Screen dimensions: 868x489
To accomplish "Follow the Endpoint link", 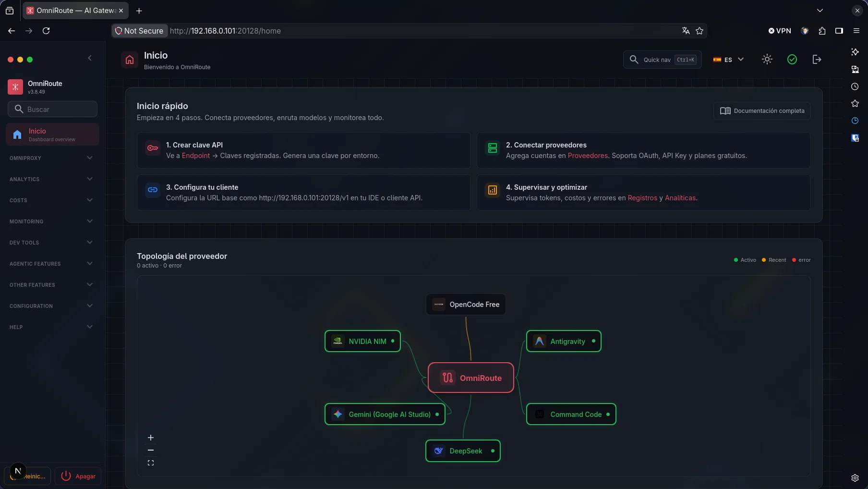I will 196,156.
